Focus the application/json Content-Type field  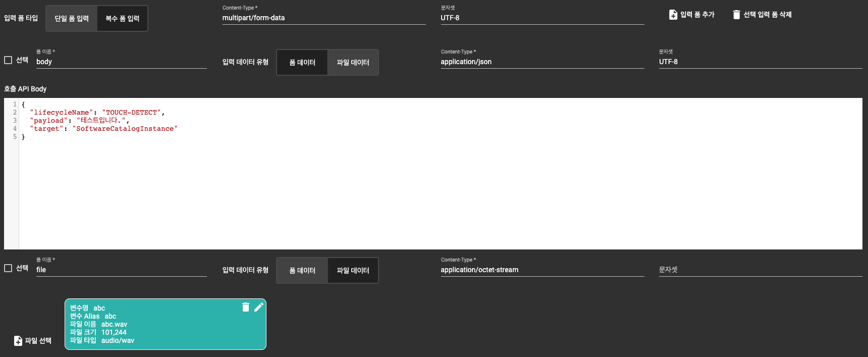tap(542, 62)
